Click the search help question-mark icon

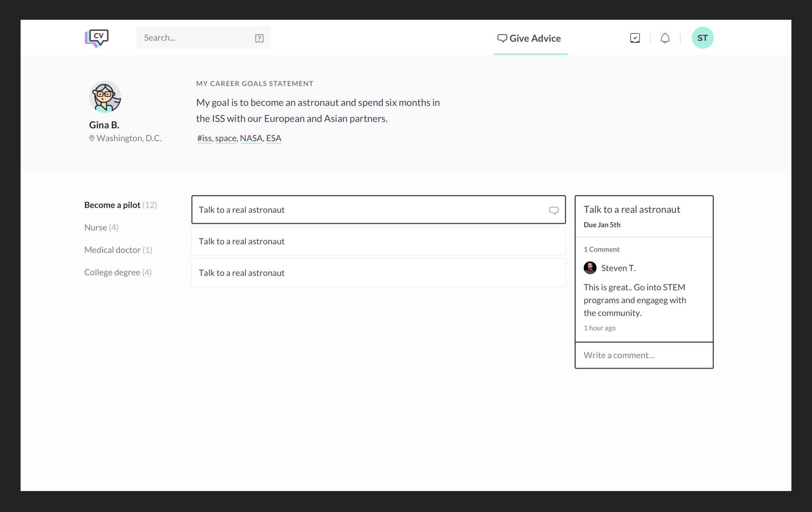259,38
